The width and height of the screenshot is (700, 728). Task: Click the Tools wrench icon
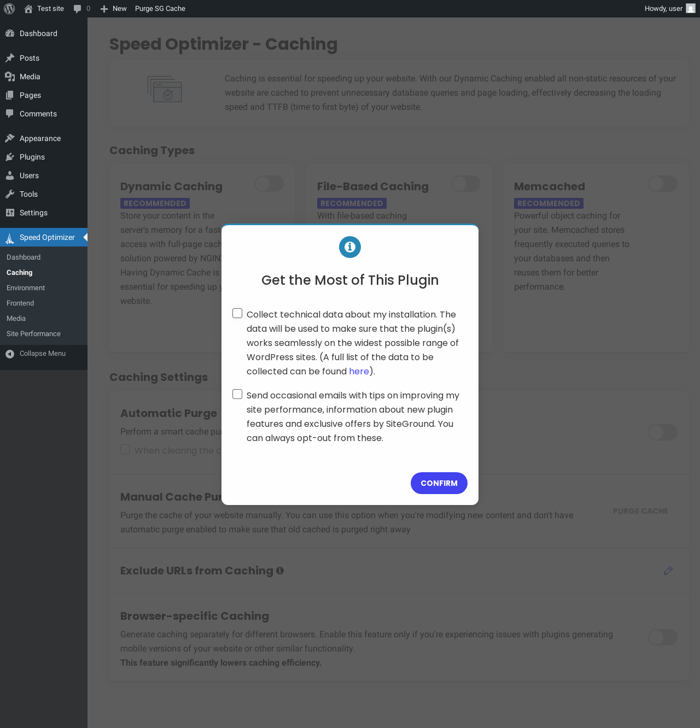coord(10,194)
